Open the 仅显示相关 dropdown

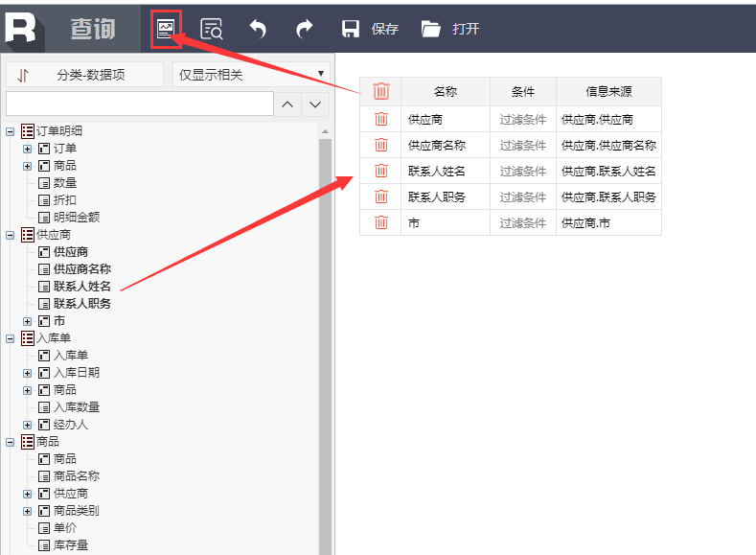tap(251, 75)
